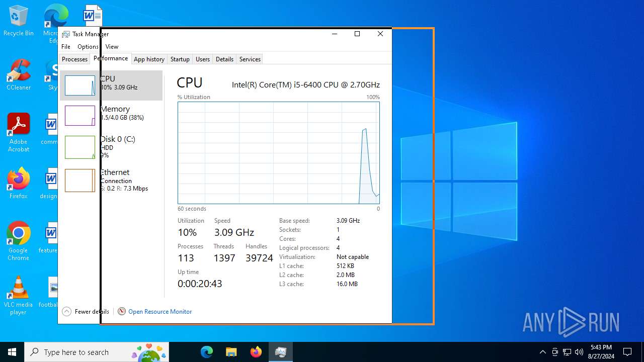Switch to the Services tab
This screenshot has width=644, height=362.
click(x=250, y=59)
